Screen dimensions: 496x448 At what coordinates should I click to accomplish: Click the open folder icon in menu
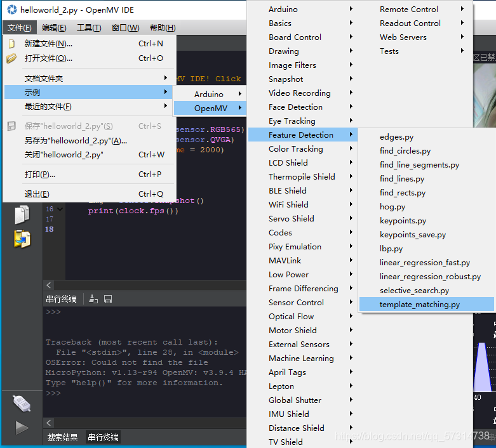11,58
